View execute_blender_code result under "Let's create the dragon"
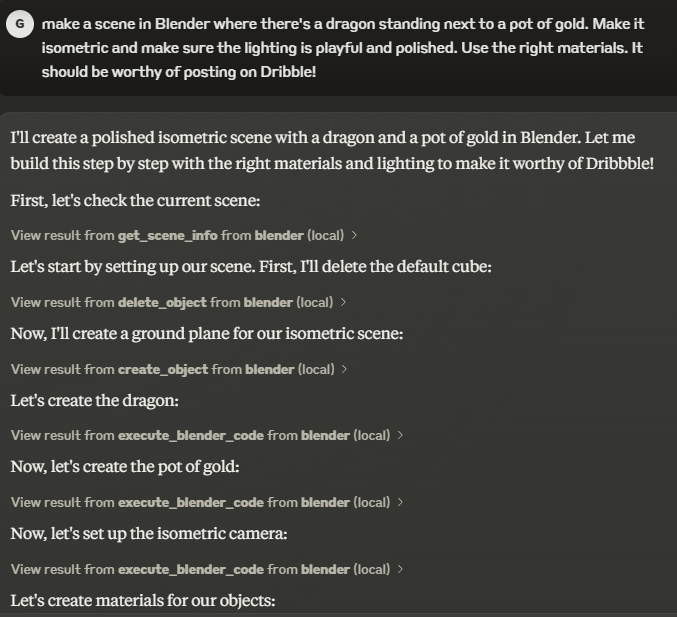The width and height of the screenshot is (677, 617). [199, 436]
